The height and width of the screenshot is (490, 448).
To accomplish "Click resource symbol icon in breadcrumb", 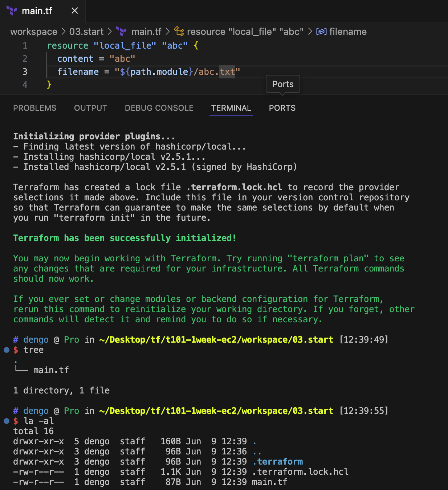I will coord(179,32).
